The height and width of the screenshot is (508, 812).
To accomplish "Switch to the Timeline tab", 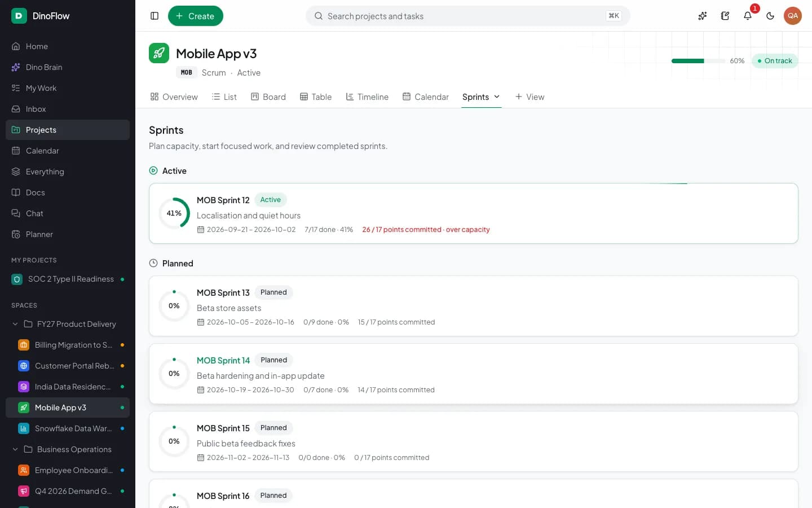I will point(367,97).
